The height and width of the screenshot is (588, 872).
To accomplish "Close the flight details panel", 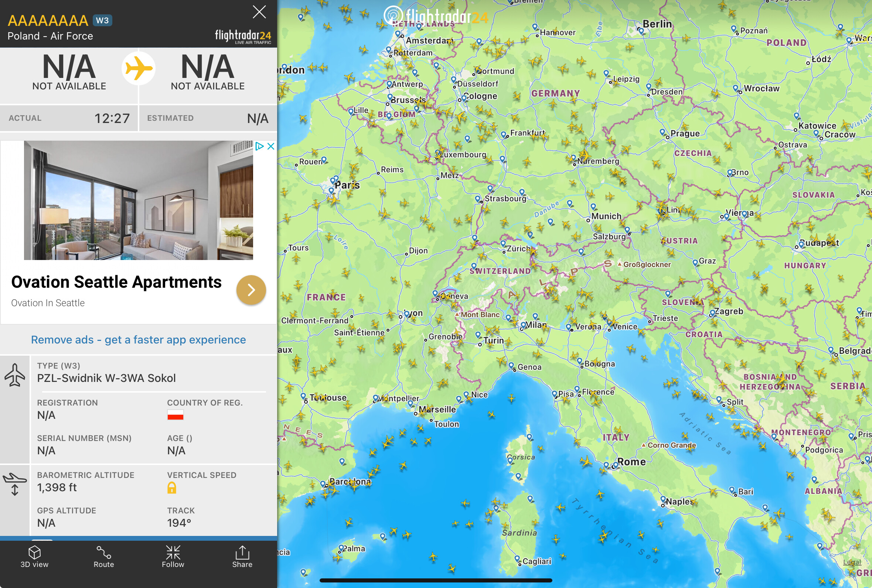I will [x=259, y=12].
